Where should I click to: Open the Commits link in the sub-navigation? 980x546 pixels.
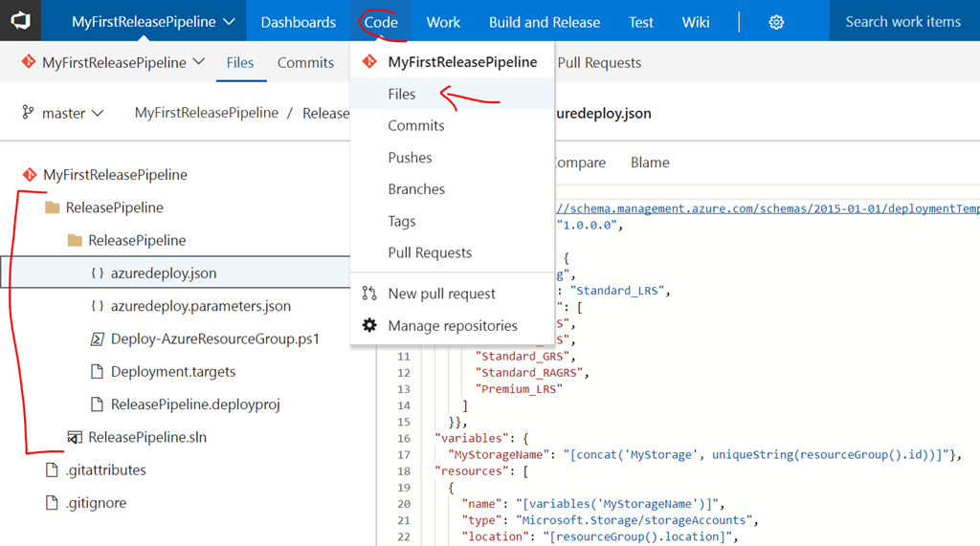(x=305, y=63)
